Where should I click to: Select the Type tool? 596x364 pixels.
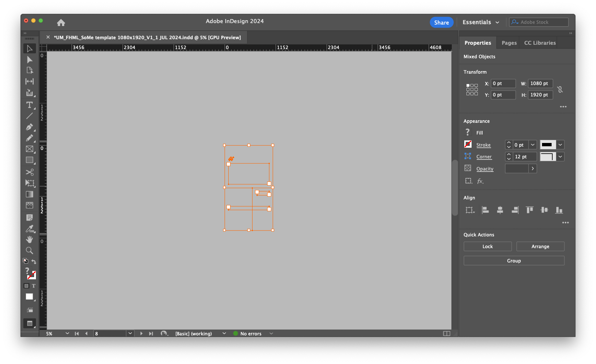29,105
